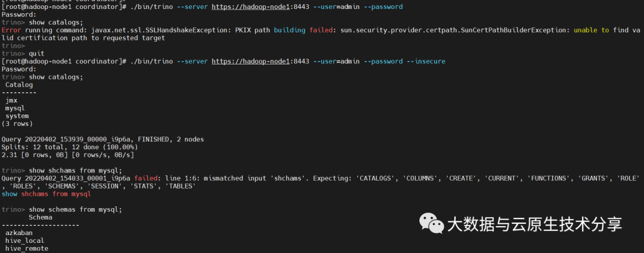Click the WeChat logo in the watermark
Viewport: 644px width, 253px height.
(x=432, y=223)
